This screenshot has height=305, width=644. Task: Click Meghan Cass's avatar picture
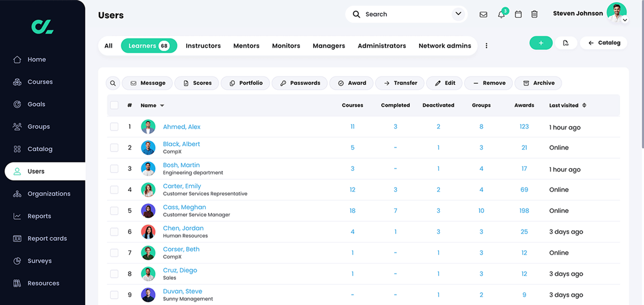point(148,211)
